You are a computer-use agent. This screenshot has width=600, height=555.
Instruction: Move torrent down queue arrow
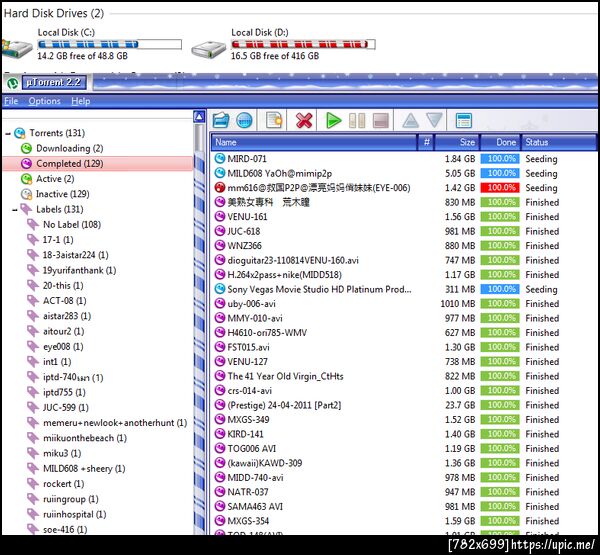(x=434, y=120)
